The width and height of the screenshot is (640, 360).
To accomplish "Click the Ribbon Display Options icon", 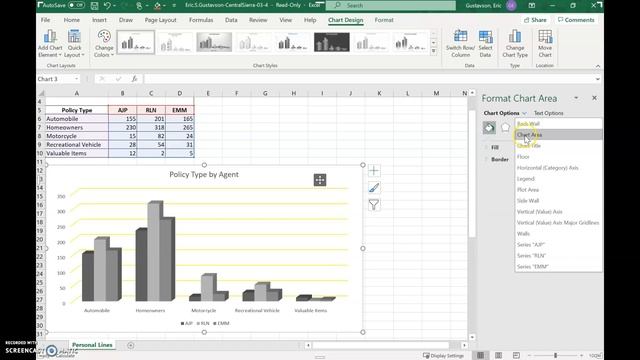I will click(x=532, y=6).
